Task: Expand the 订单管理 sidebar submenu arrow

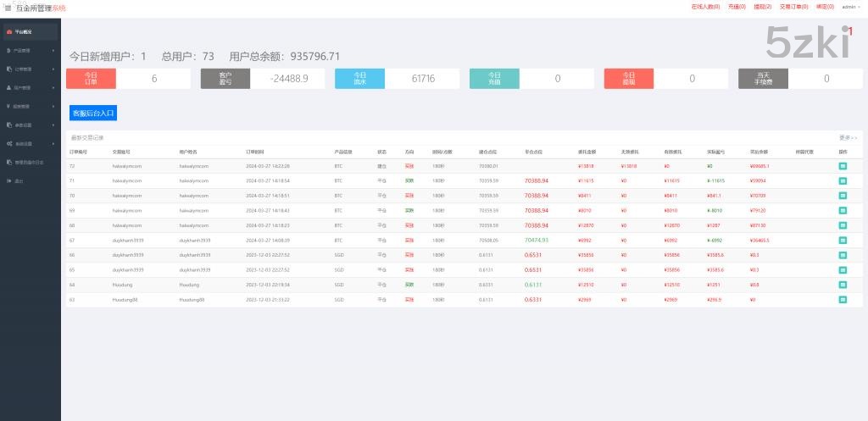Action: coord(53,69)
